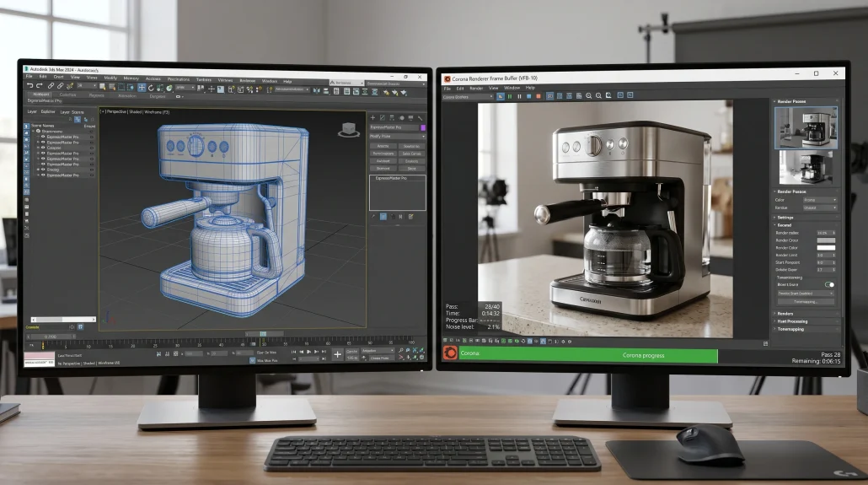Image resolution: width=868 pixels, height=485 pixels.
Task: Click the Tonemapping... button
Action: tap(806, 301)
